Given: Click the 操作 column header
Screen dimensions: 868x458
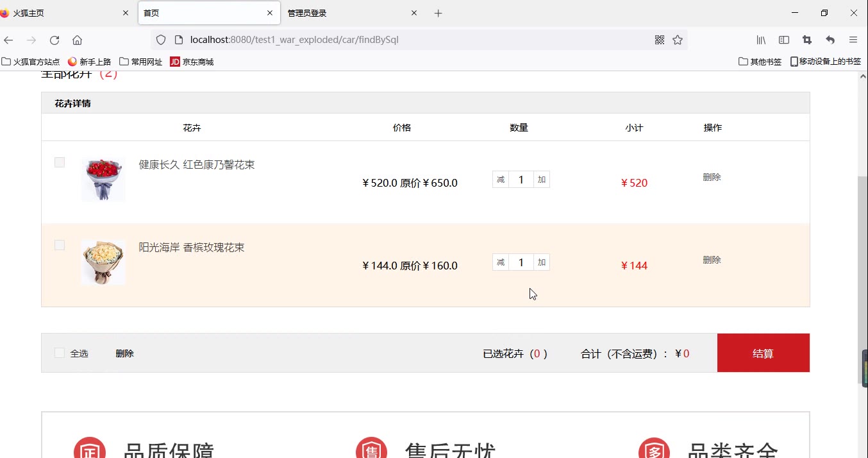Looking at the screenshot, I should 713,128.
